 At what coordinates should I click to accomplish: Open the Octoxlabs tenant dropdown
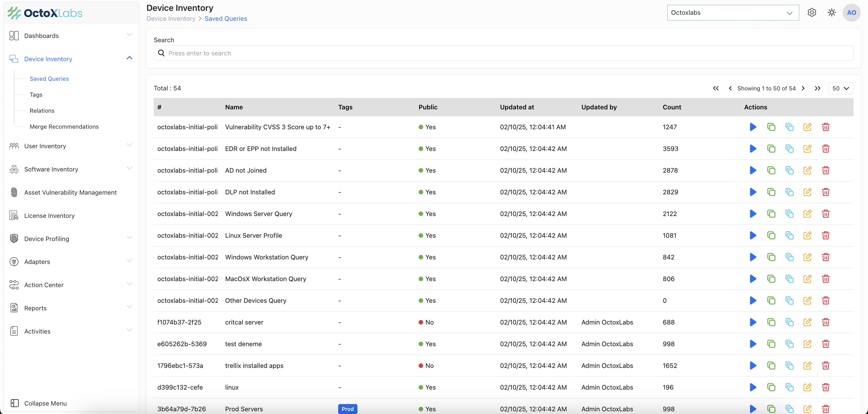pos(733,12)
